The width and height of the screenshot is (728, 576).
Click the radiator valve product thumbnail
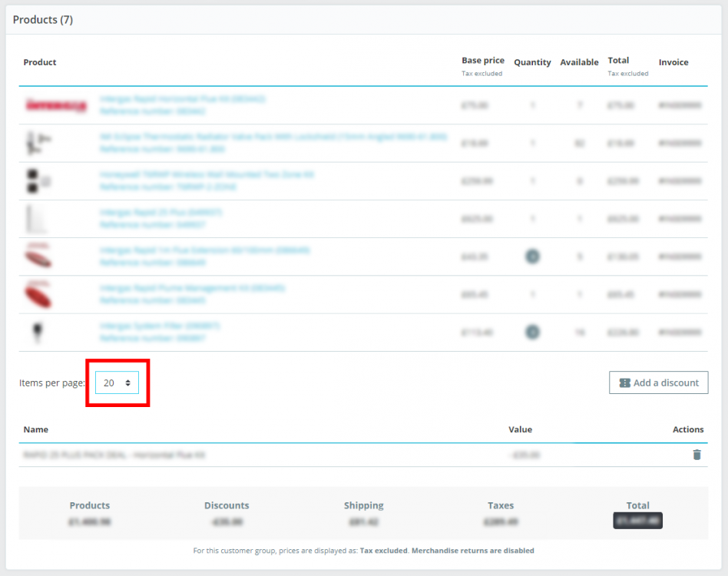[38, 143]
